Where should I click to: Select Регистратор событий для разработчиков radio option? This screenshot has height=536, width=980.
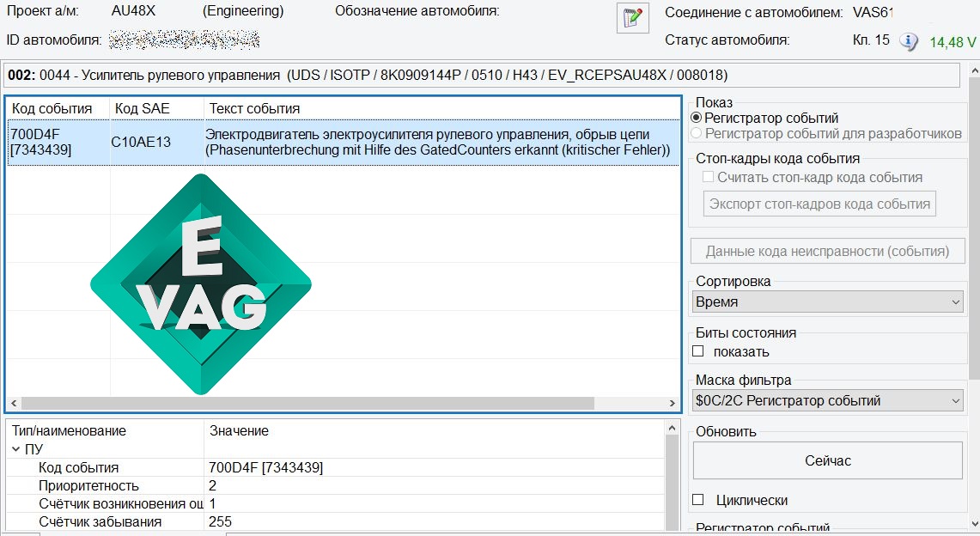[x=696, y=133]
